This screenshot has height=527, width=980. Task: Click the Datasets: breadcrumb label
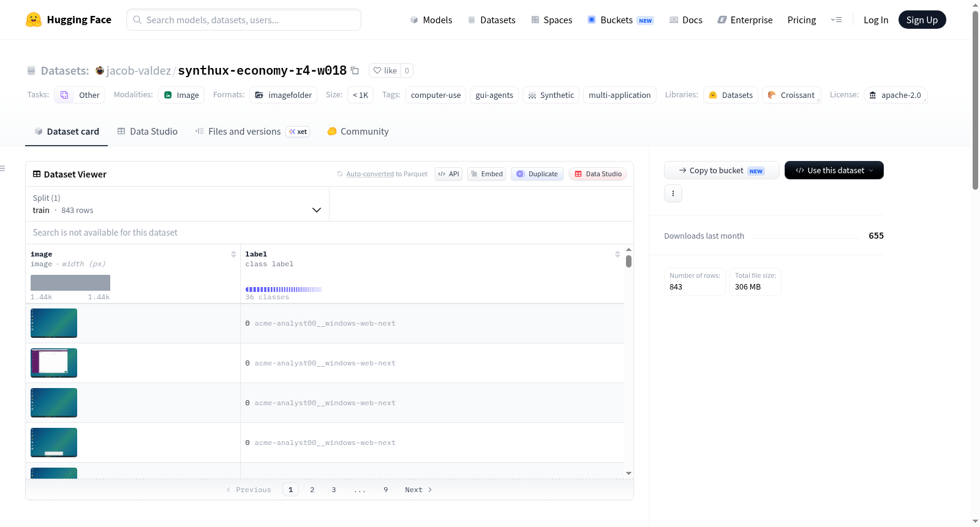(x=65, y=70)
